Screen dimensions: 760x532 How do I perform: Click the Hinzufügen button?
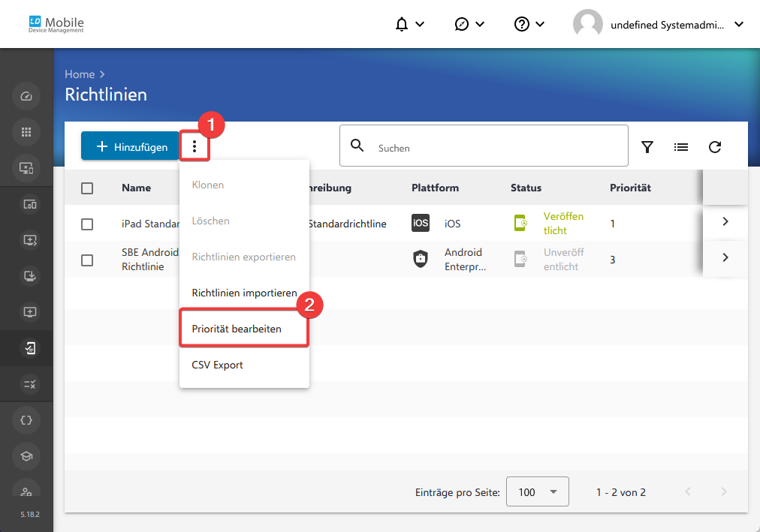[130, 146]
